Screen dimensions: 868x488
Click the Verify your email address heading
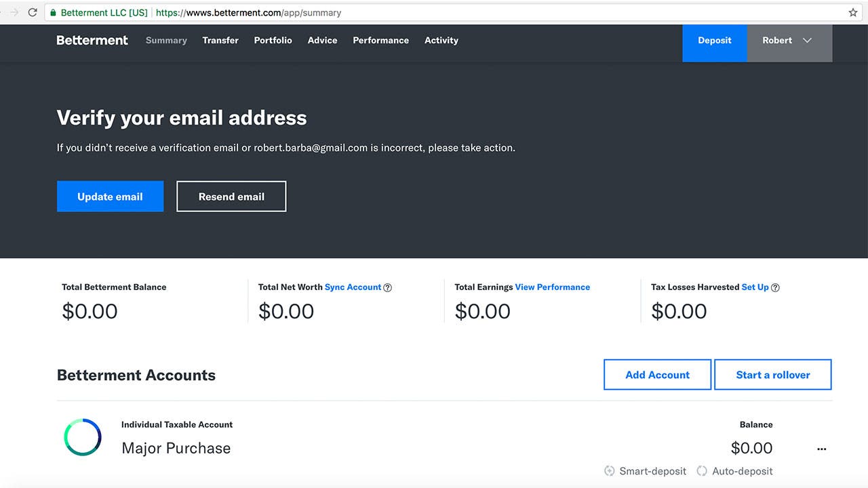tap(182, 118)
